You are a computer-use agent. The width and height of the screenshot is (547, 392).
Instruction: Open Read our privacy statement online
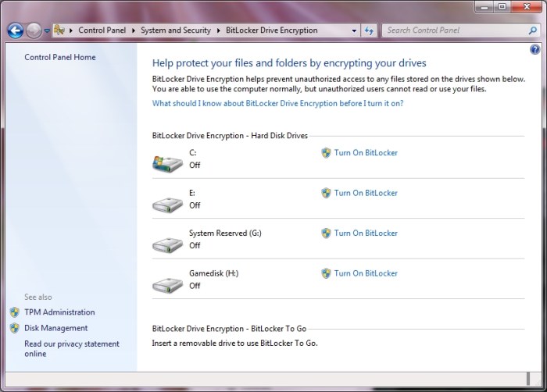72,349
